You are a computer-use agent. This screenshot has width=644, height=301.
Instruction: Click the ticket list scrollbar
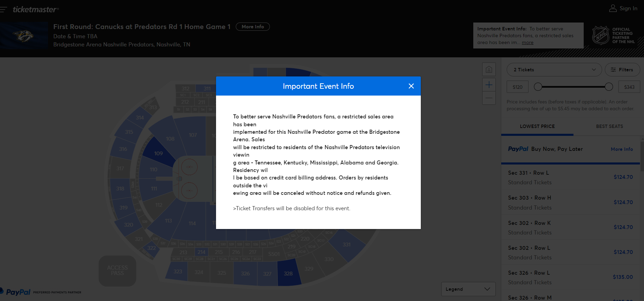coord(642,157)
